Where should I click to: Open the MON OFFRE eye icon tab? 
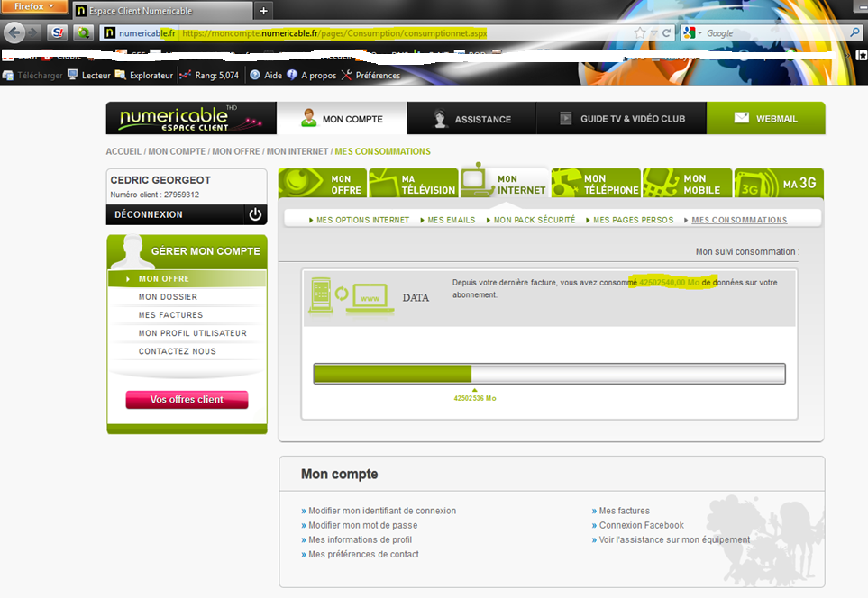tap(322, 183)
